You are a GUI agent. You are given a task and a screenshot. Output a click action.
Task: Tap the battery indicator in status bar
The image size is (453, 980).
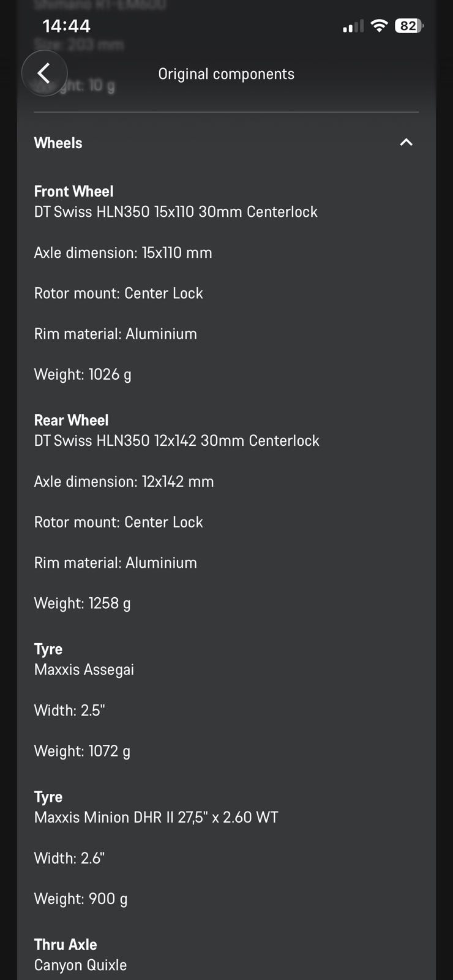click(409, 26)
